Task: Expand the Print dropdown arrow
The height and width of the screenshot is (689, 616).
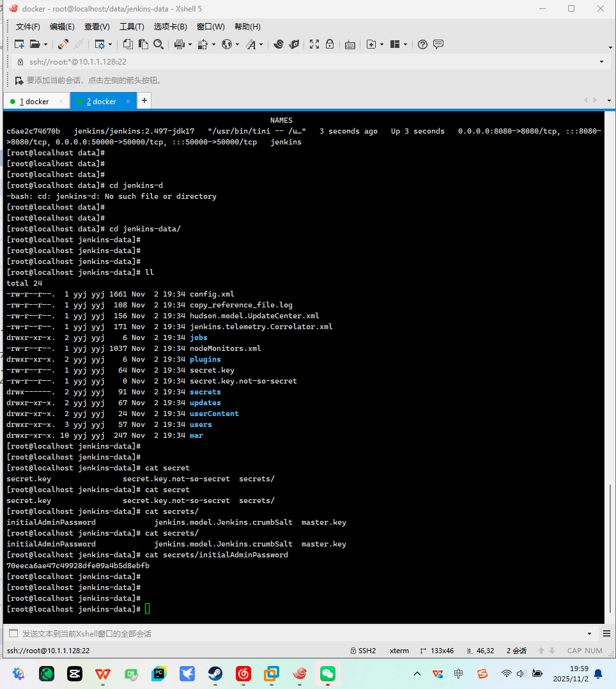Action: coord(190,44)
